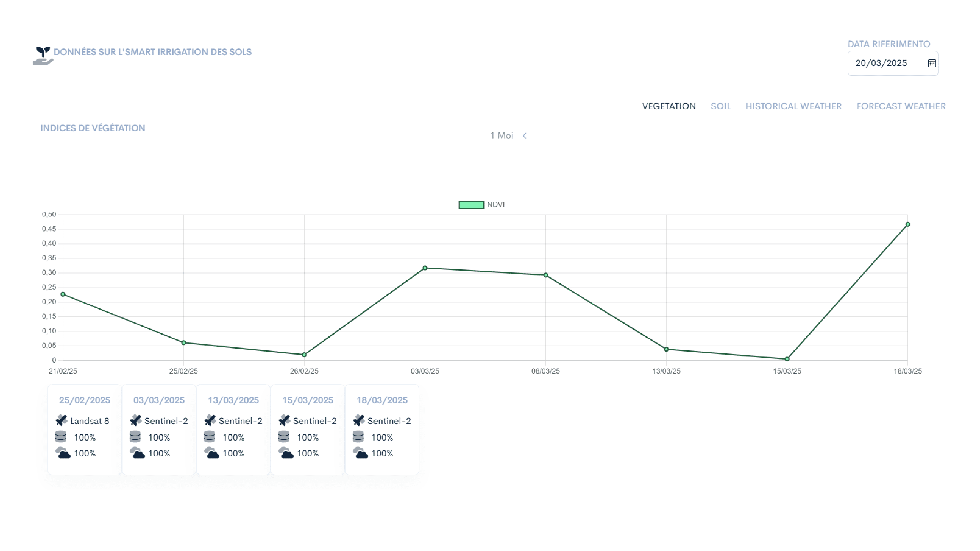Expand period selector chevron next to 1 Moi
The height and width of the screenshot is (551, 980).
point(525,136)
